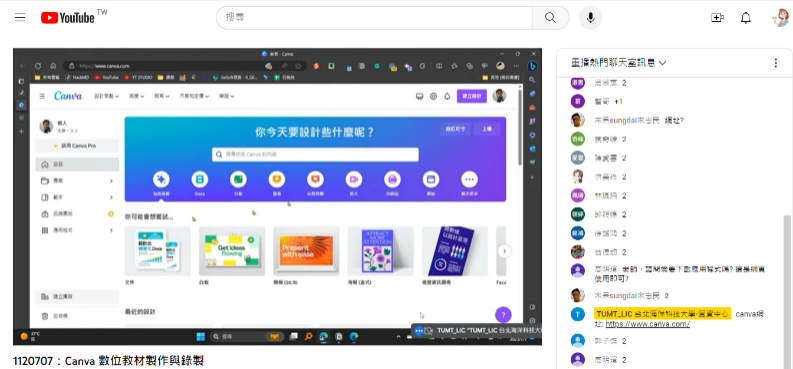The width and height of the screenshot is (793, 369).
Task: Select the orange Presentation icon in Canva
Action: pos(277,179)
